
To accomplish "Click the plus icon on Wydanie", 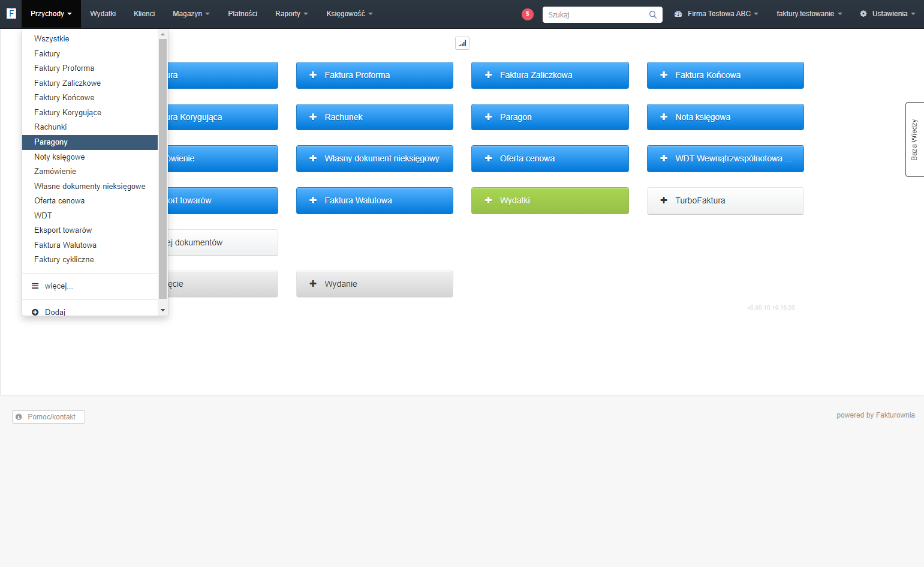I will point(313,284).
